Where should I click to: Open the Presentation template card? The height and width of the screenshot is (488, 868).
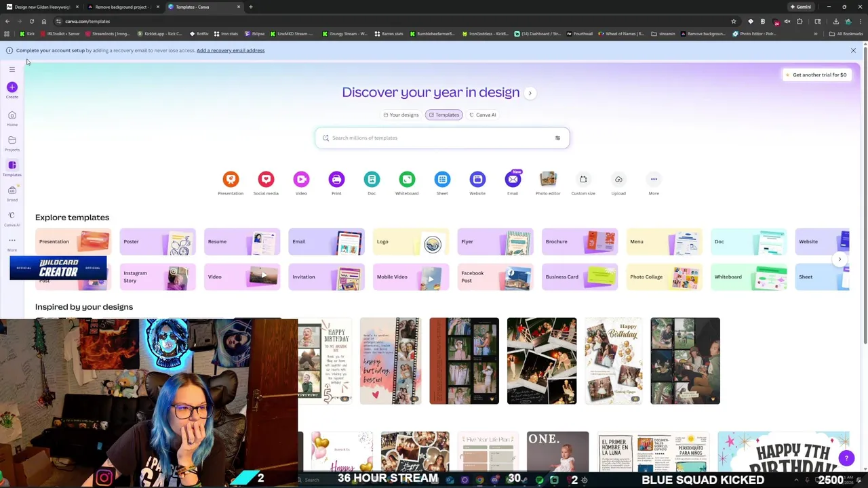pos(73,241)
